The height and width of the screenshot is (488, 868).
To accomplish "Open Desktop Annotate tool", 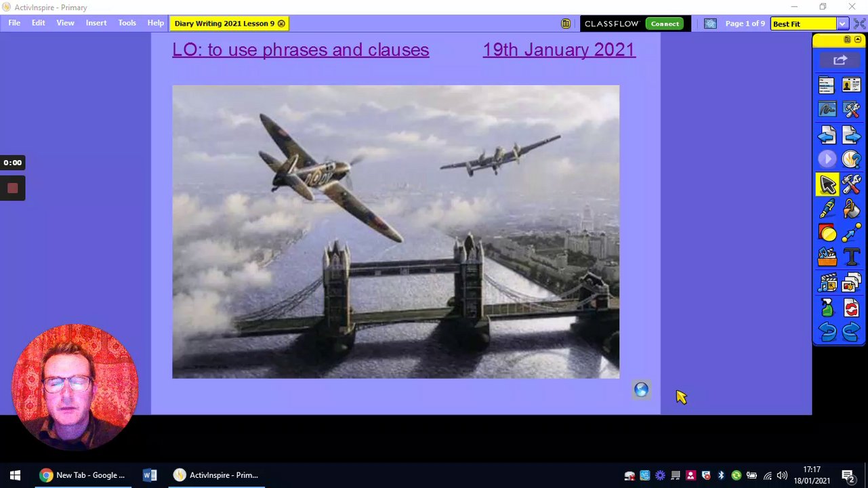I will pyautogui.click(x=827, y=110).
